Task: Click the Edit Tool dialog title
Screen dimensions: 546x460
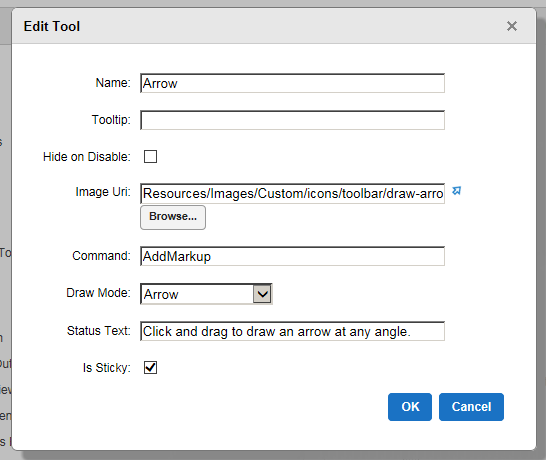Action: tap(52, 26)
